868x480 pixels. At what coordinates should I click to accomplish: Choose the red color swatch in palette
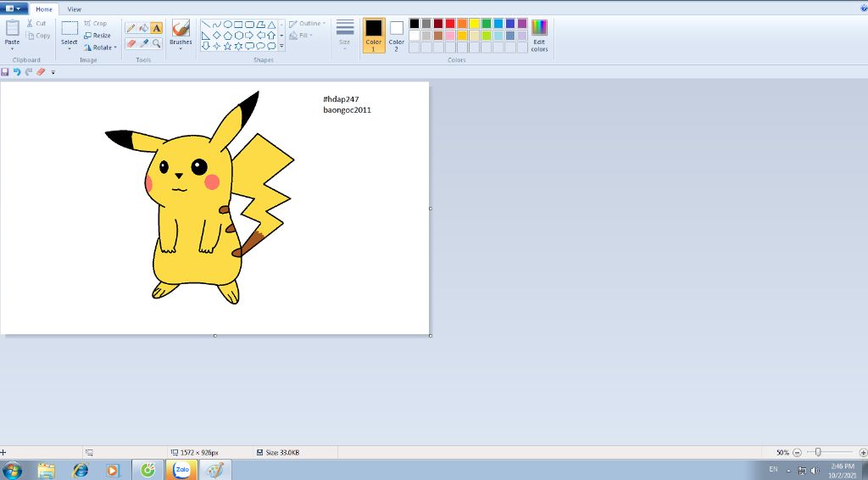450,24
